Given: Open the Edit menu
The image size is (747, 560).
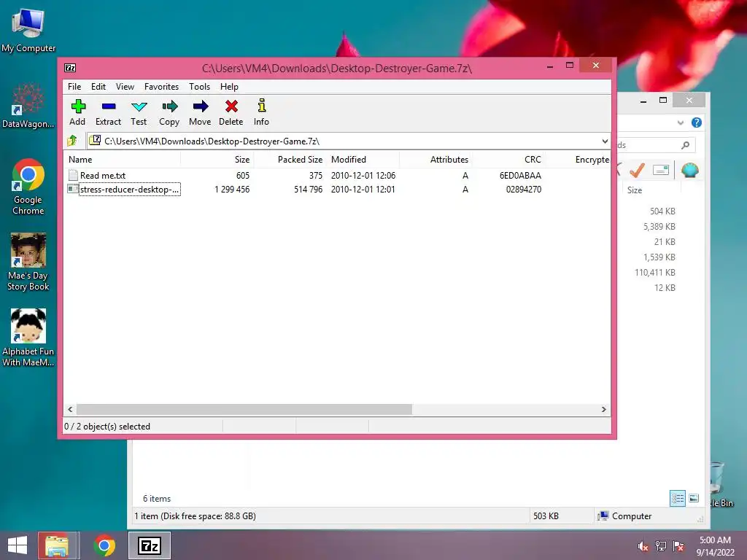Looking at the screenshot, I should [98, 86].
